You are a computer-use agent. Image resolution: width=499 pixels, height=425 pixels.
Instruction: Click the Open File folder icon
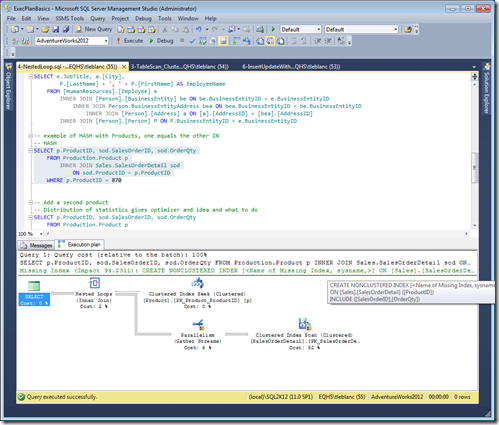coord(45,29)
